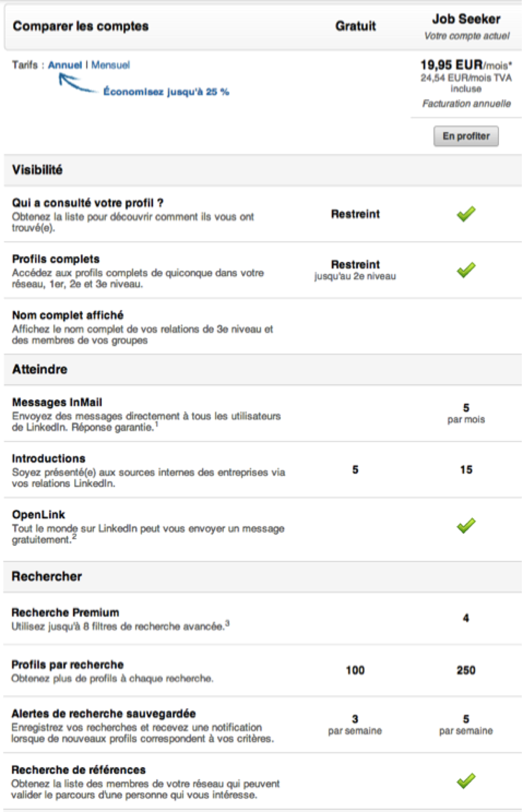The height and width of the screenshot is (812, 522).
Task: Click the Recherche Premium feature title
Action: pos(66,612)
